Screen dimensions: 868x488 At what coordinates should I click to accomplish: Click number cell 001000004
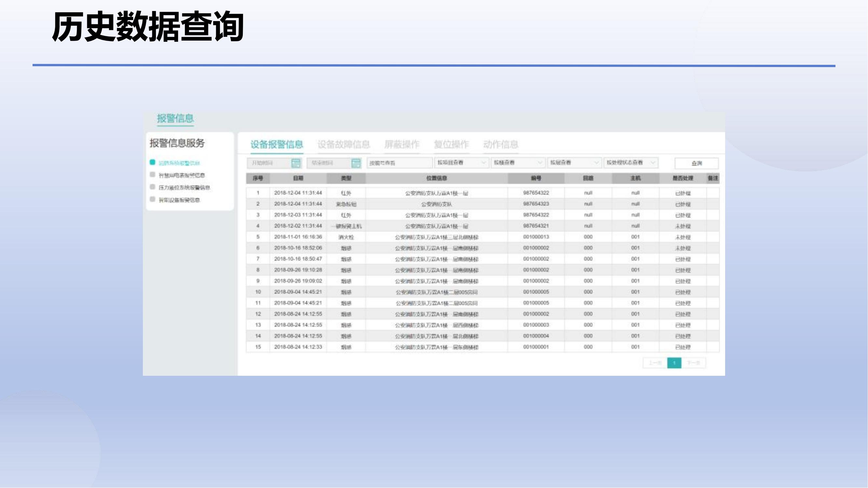click(536, 336)
